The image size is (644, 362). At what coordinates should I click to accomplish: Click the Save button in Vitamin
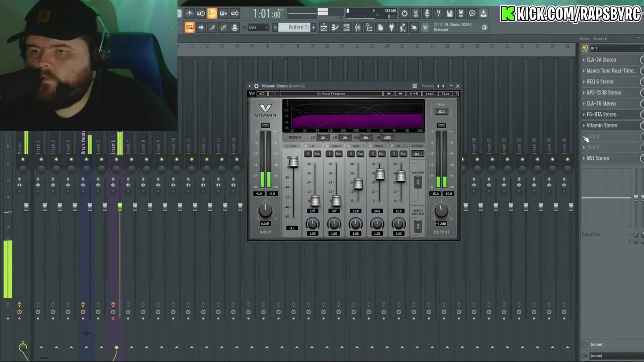[x=445, y=94]
